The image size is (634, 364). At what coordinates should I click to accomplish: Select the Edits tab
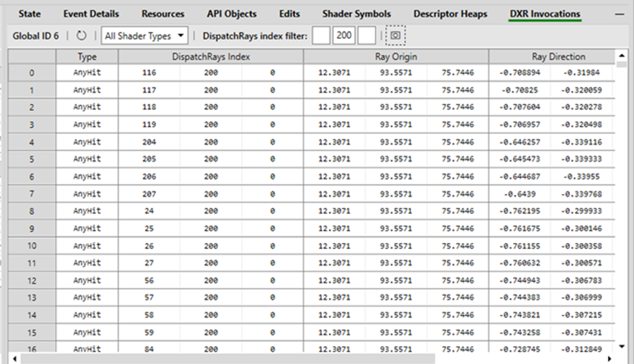click(x=290, y=14)
